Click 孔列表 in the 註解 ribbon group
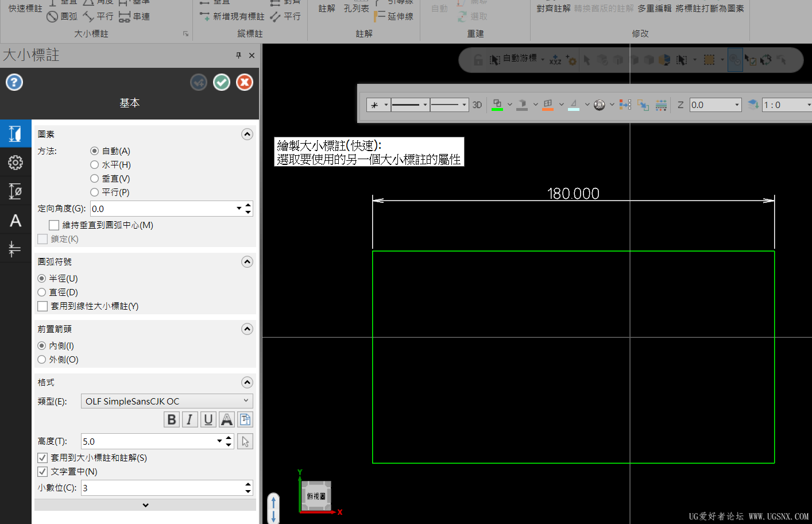The image size is (812, 524). click(356, 9)
